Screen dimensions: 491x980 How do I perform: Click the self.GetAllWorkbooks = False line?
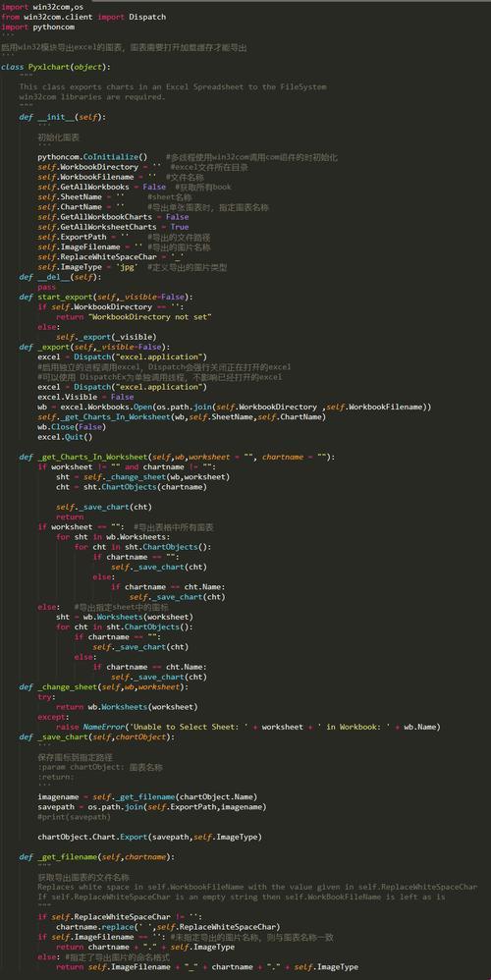click(102, 187)
